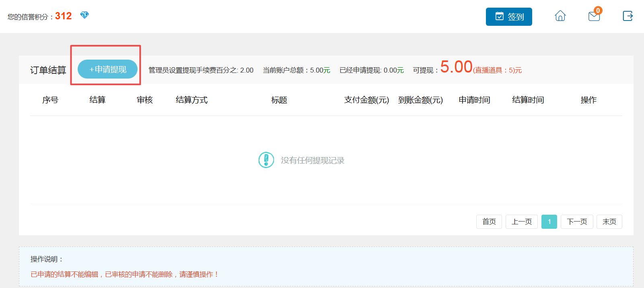Click the 操作 column header
This screenshot has width=644, height=288.
click(588, 100)
